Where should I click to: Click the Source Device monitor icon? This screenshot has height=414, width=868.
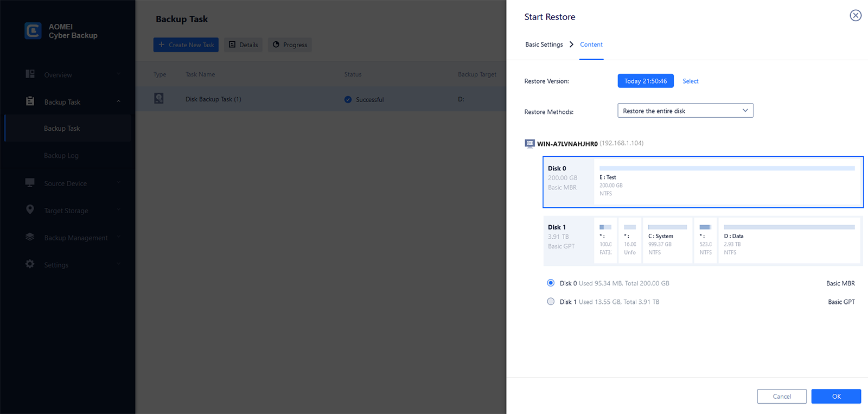[30, 182]
